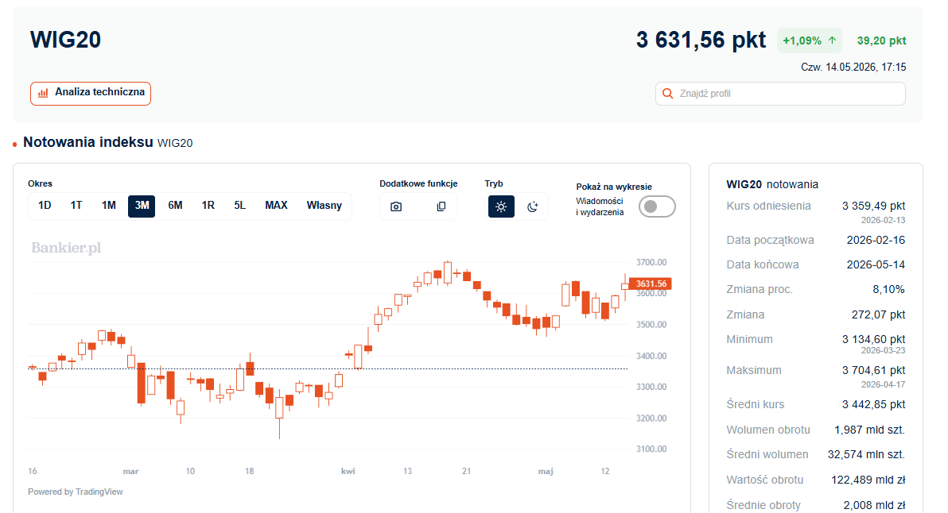Click the Średni kurs value 3 442,85 pkt
The height and width of the screenshot is (513, 948).
click(874, 404)
